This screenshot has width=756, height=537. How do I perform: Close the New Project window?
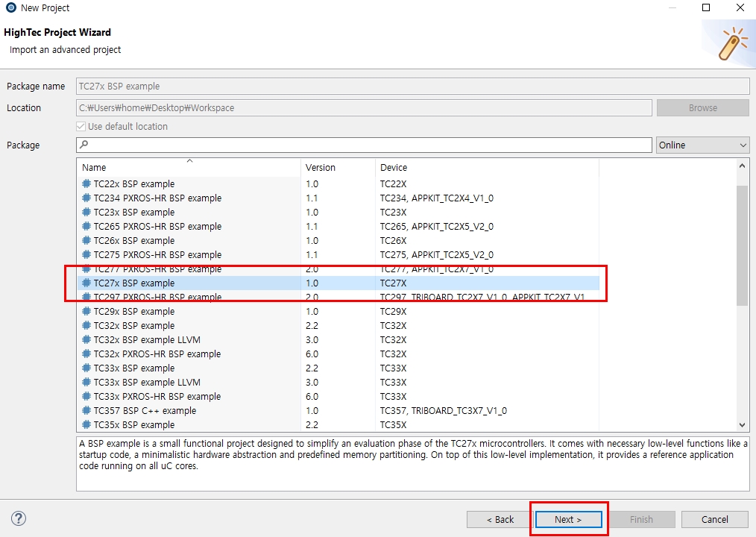coord(740,7)
